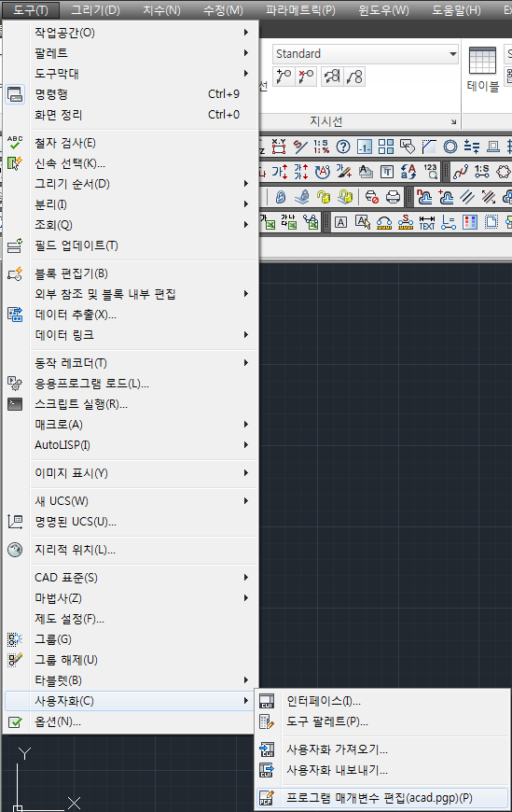Click the blue padlock lock icon
The width and height of the screenshot is (512, 812).
click(x=281, y=197)
